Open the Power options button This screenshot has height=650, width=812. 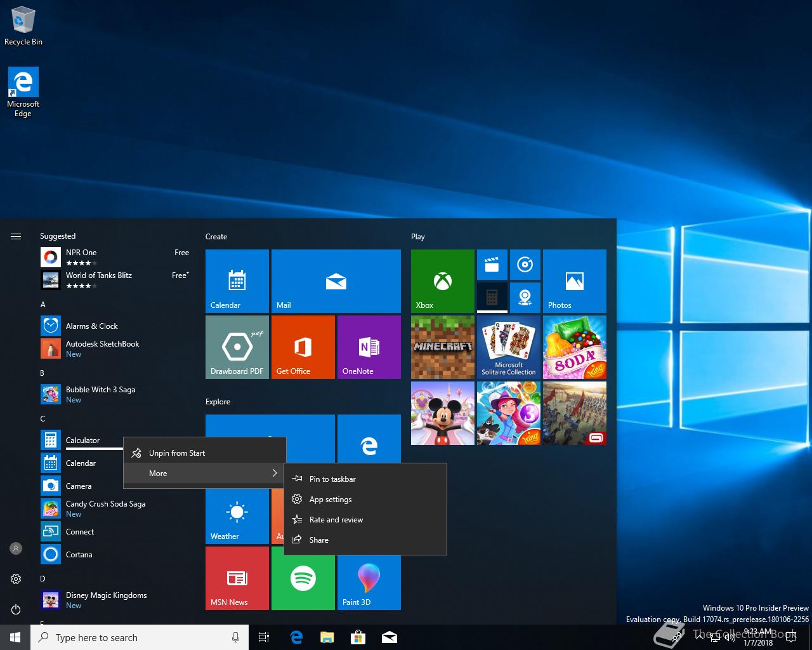16,609
